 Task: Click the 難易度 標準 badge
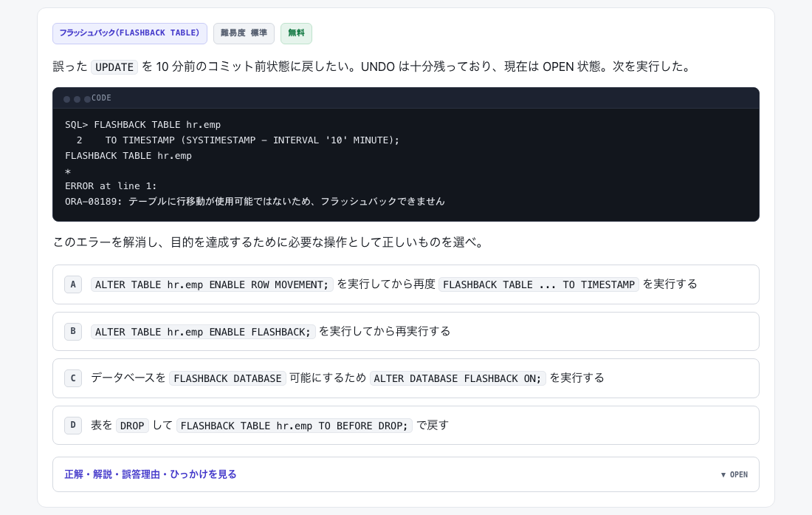click(244, 33)
